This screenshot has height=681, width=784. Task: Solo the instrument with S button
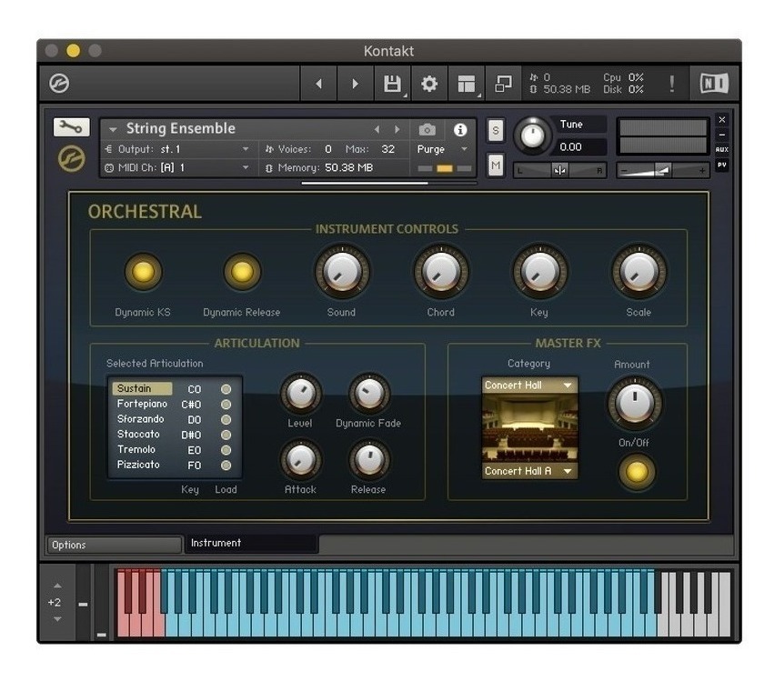[x=495, y=131]
